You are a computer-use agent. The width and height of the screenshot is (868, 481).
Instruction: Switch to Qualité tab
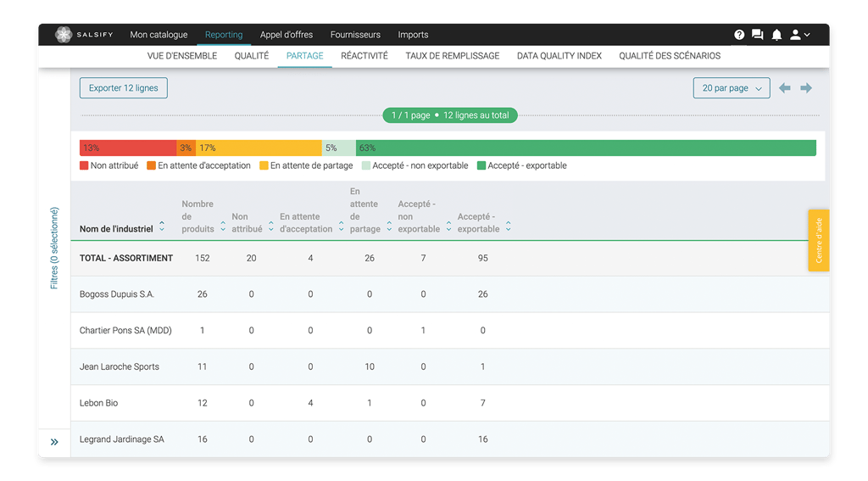251,56
